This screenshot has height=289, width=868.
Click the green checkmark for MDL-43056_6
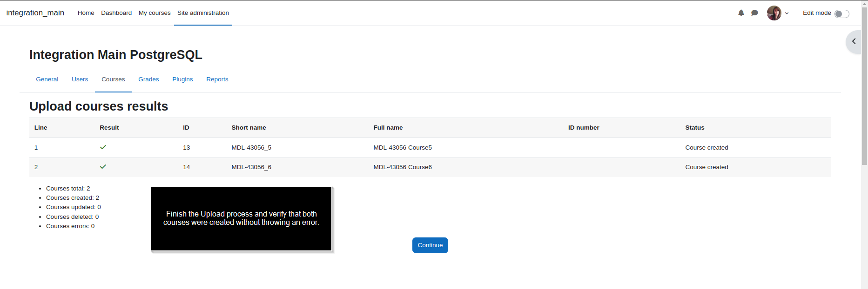103,167
